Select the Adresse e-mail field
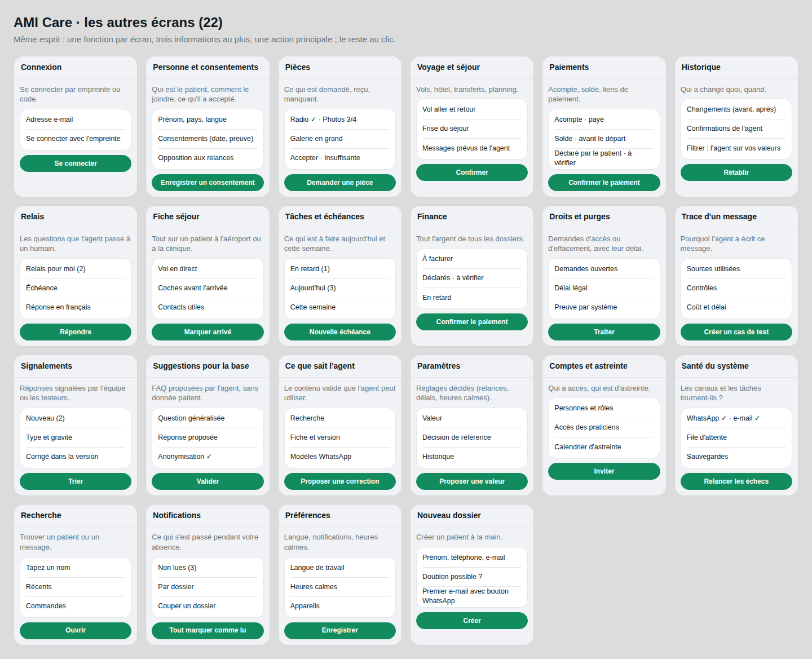The image size is (812, 659). 76,120
